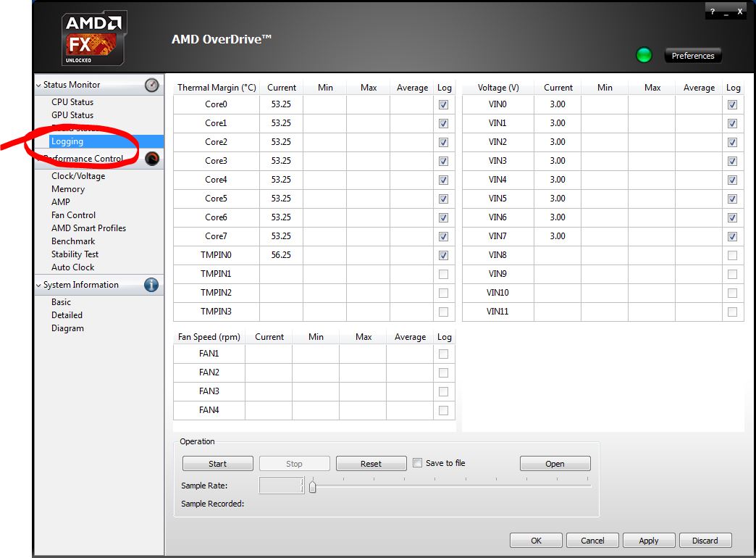This screenshot has height=558, width=756.
Task: Click the Voltage (V) column header
Action: coord(498,88)
